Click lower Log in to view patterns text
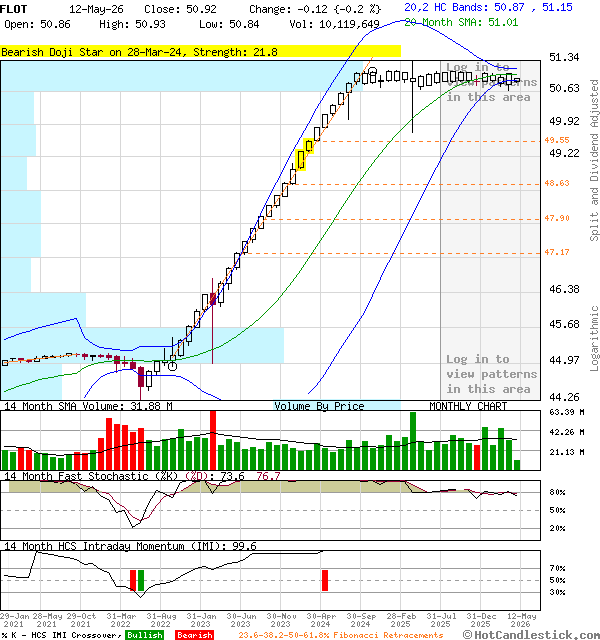The width and height of the screenshot is (600, 640). coord(491,374)
